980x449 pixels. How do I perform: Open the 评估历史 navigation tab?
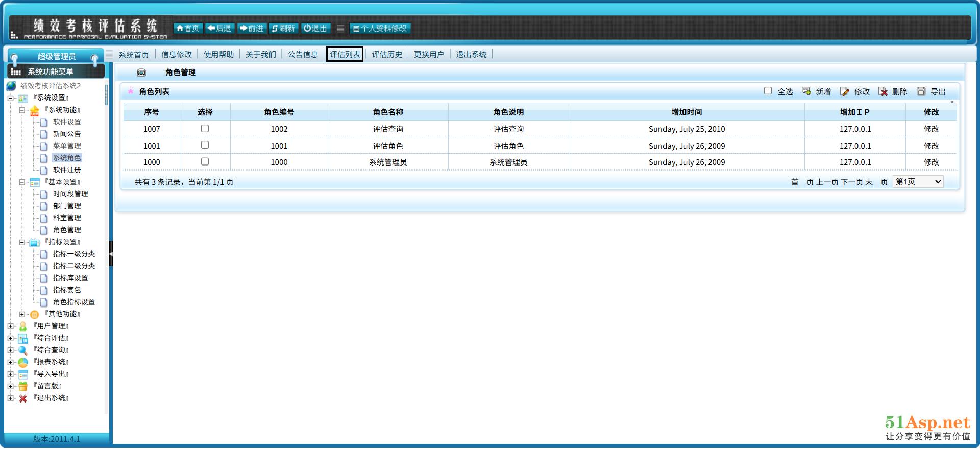point(387,55)
